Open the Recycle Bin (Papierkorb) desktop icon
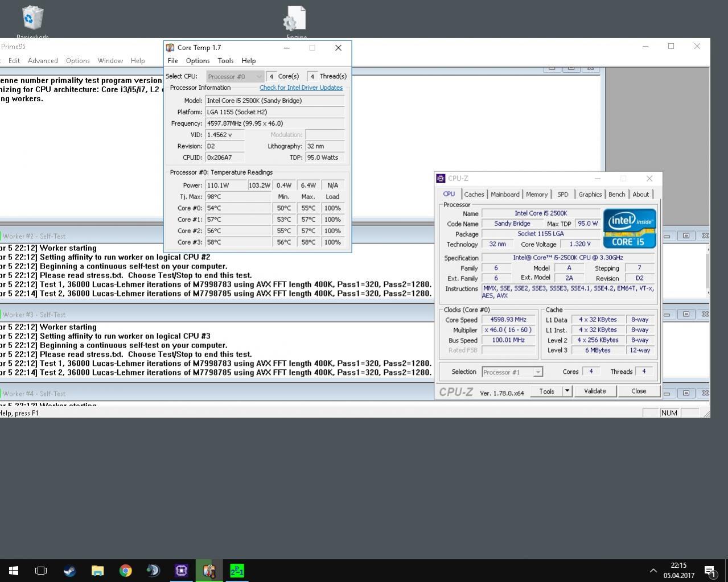This screenshot has height=582, width=728. 32,22
